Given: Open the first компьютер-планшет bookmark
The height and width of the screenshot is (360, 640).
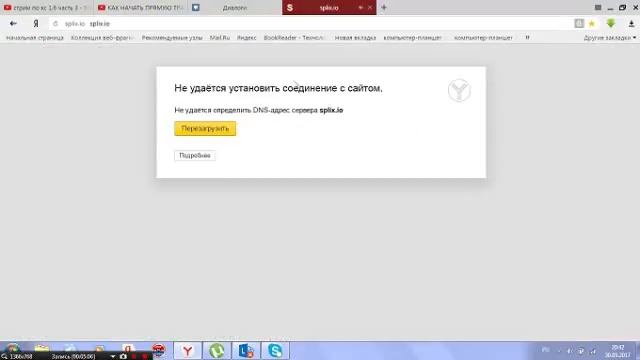Looking at the screenshot, I should (x=412, y=38).
